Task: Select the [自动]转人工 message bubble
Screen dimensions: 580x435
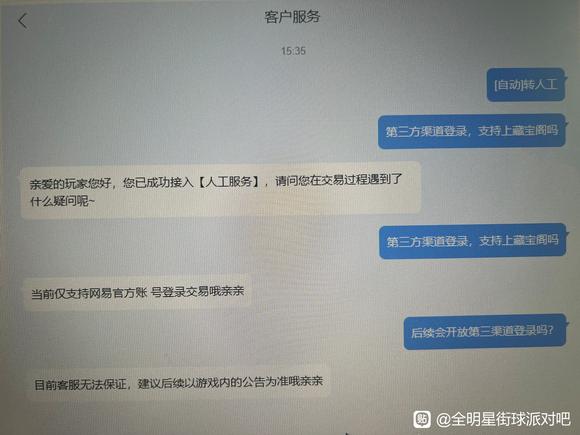Action: (526, 85)
